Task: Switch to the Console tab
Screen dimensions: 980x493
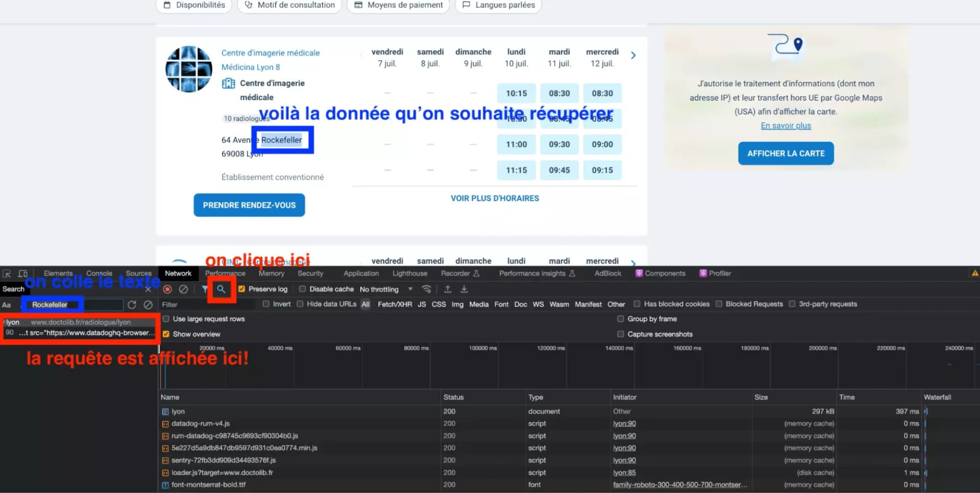Action: click(99, 273)
